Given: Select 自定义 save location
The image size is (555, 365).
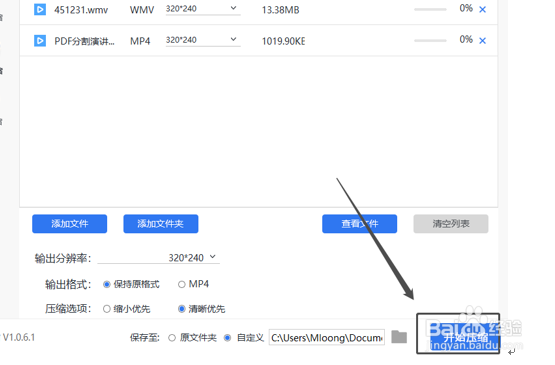Looking at the screenshot, I should (x=228, y=338).
